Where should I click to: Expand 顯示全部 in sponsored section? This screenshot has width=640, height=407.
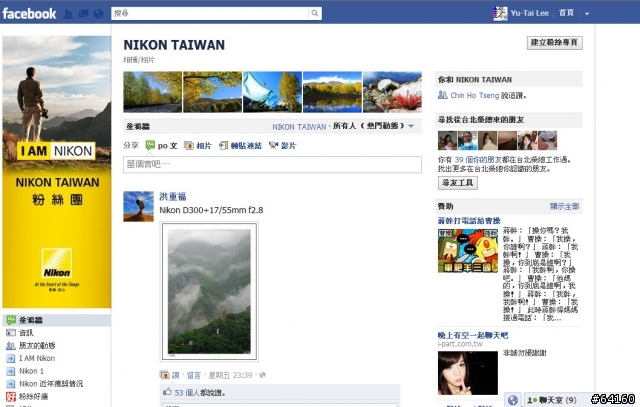(x=564, y=206)
